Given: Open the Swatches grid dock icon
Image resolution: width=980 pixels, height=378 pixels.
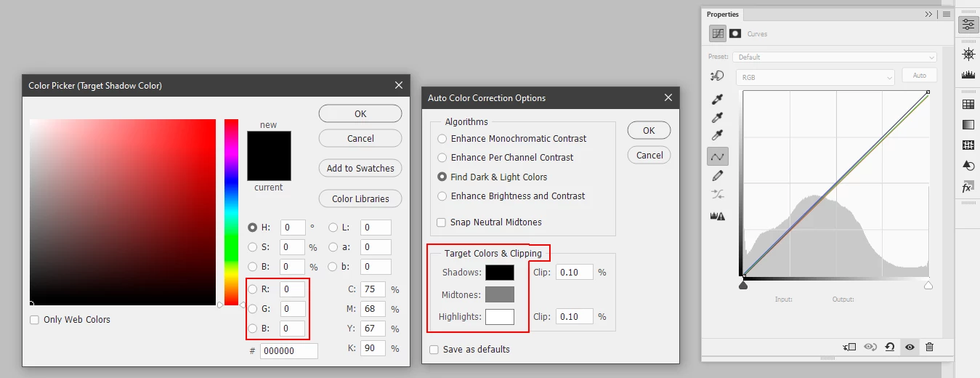Looking at the screenshot, I should coord(968,105).
